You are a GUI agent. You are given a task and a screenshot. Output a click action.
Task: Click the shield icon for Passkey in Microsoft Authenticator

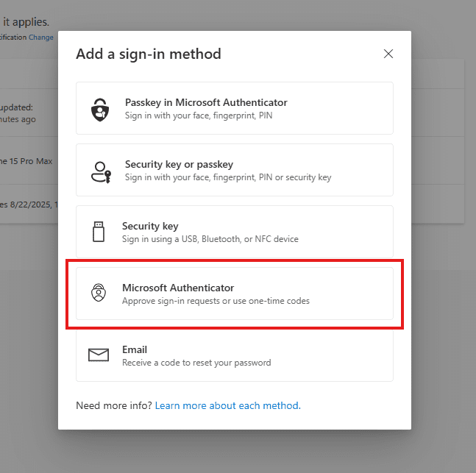coord(99,109)
